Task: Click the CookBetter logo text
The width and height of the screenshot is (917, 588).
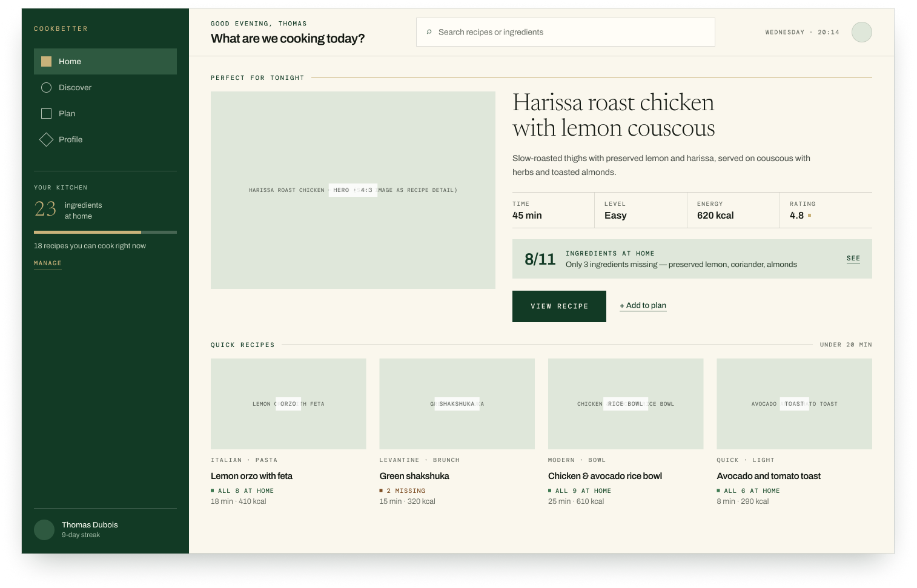Action: click(x=61, y=28)
